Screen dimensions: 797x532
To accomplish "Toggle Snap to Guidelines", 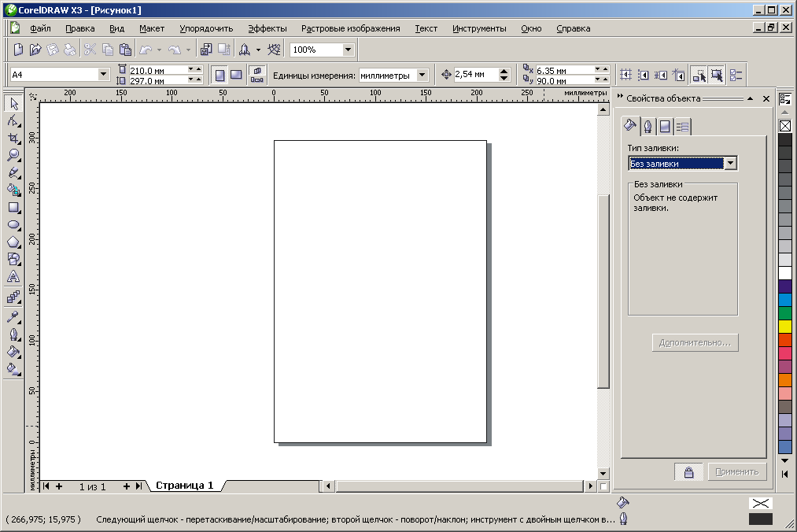I will click(x=644, y=76).
